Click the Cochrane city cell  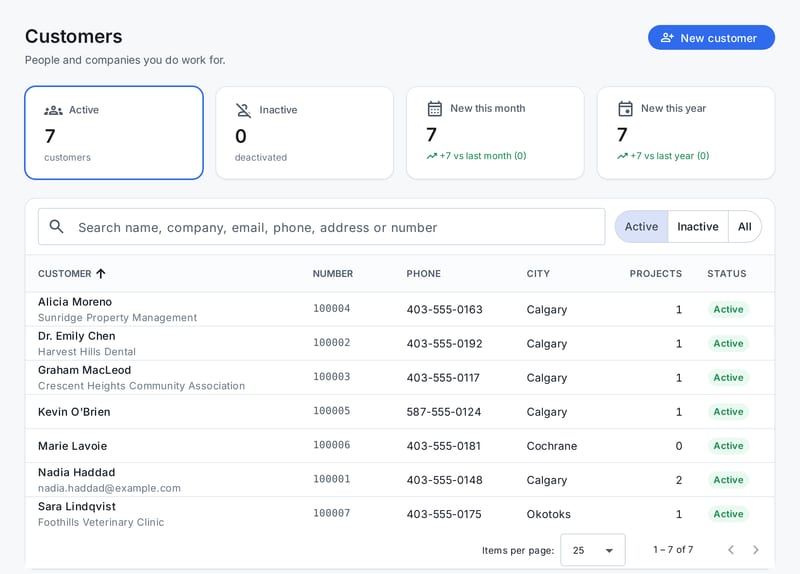click(552, 446)
